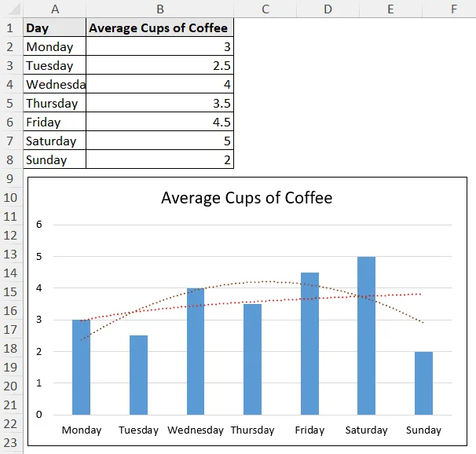476x454 pixels.
Task: Select Wednesday's value cell in column B
Action: click(160, 84)
